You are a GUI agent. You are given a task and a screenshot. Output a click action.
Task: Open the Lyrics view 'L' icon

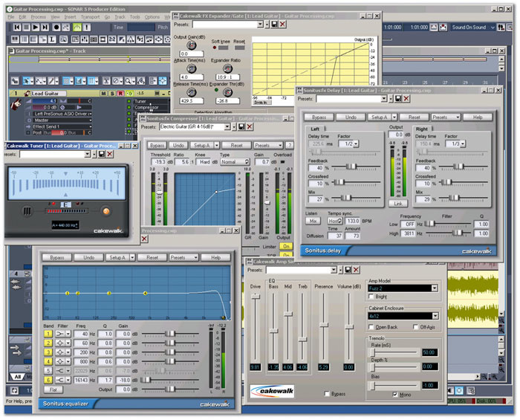tap(52, 39)
